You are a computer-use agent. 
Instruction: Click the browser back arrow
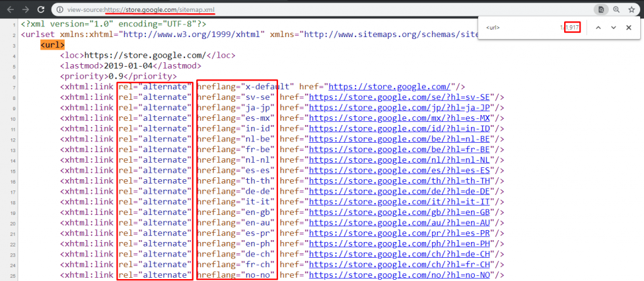point(9,10)
